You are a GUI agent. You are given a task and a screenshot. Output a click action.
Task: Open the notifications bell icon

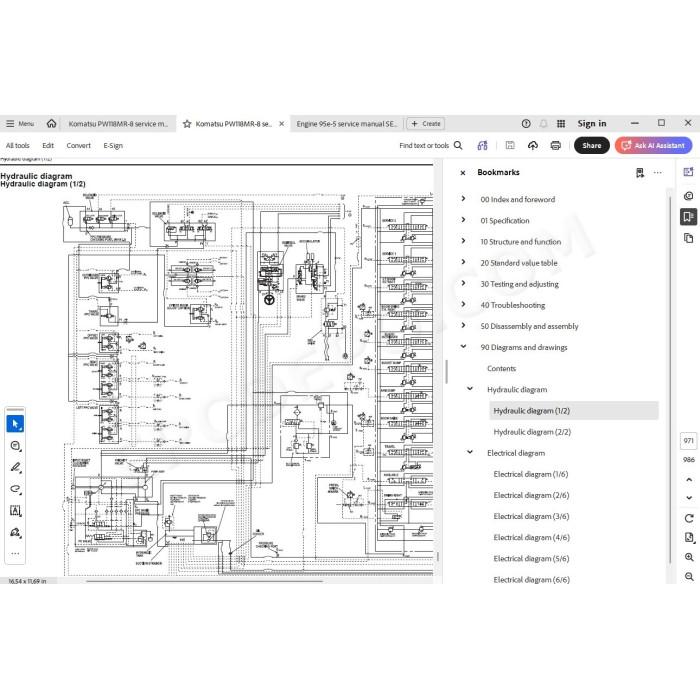[x=543, y=124]
